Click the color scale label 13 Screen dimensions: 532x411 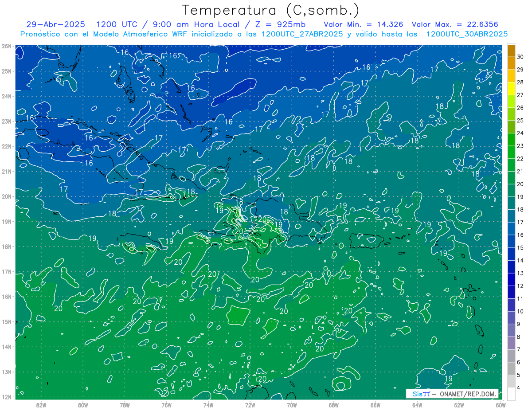click(520, 273)
